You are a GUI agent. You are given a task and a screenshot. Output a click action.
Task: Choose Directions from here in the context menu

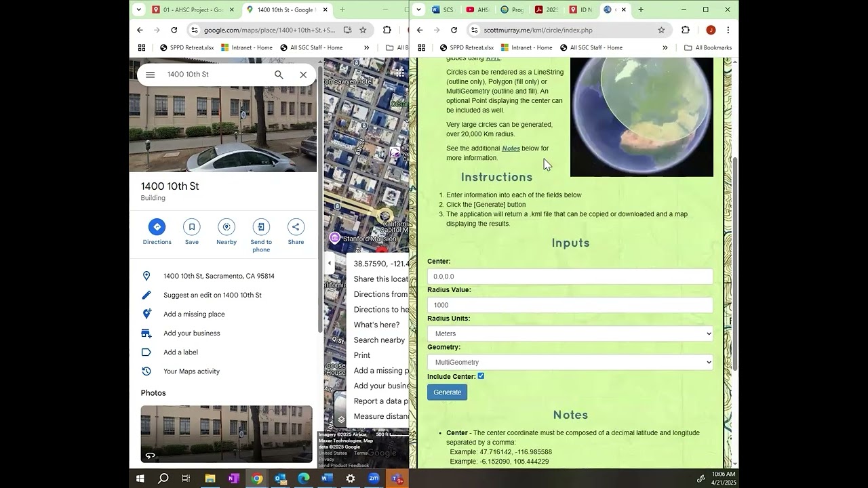(x=381, y=294)
